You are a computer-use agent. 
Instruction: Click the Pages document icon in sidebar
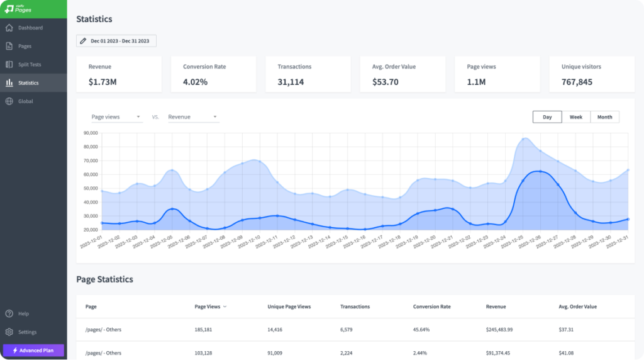(9, 46)
